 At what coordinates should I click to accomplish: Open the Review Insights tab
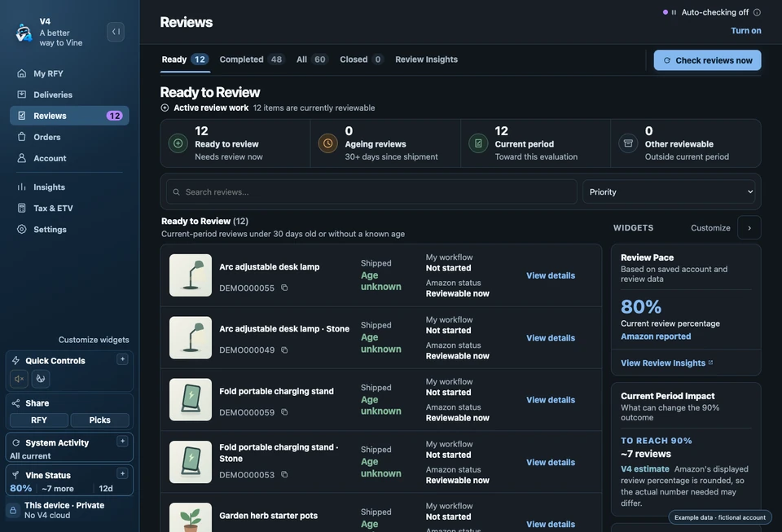(426, 59)
